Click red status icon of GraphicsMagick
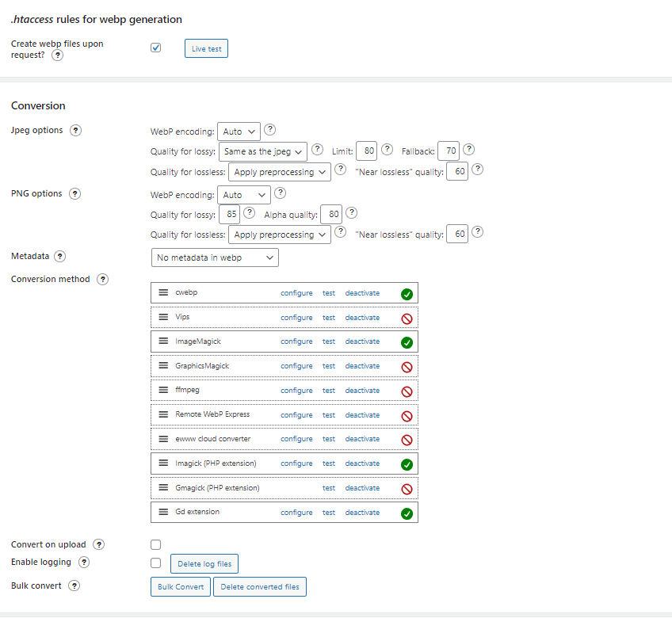The height and width of the screenshot is (618, 672). [x=407, y=368]
